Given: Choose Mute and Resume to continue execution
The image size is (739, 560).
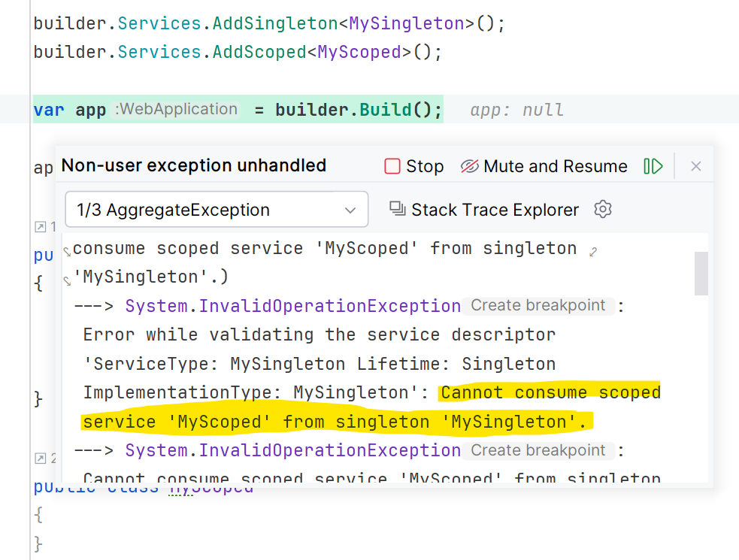Looking at the screenshot, I should tap(556, 166).
